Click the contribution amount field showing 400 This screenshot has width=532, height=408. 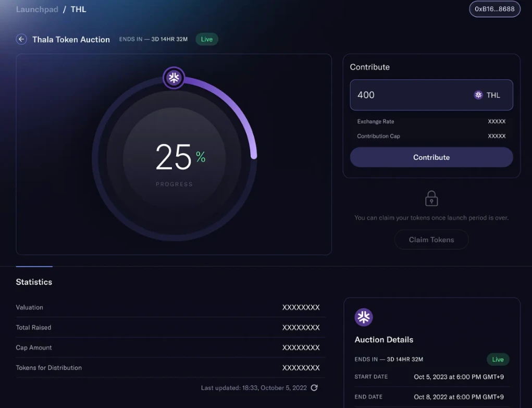click(431, 95)
